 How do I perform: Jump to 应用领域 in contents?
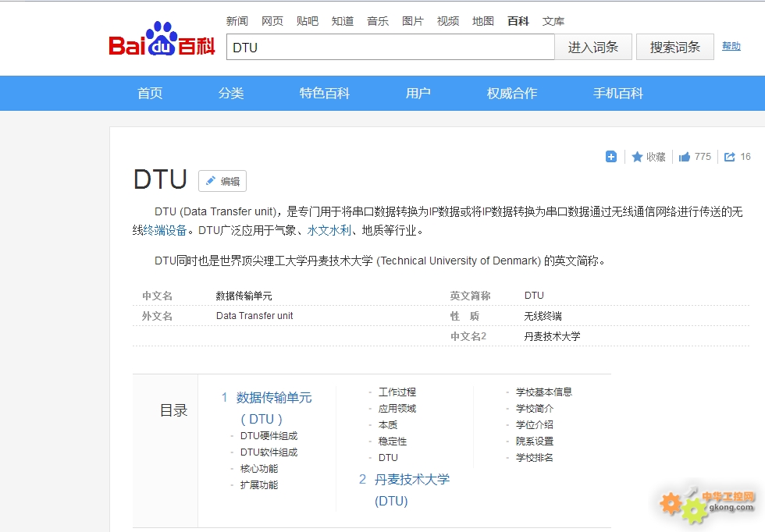397,408
